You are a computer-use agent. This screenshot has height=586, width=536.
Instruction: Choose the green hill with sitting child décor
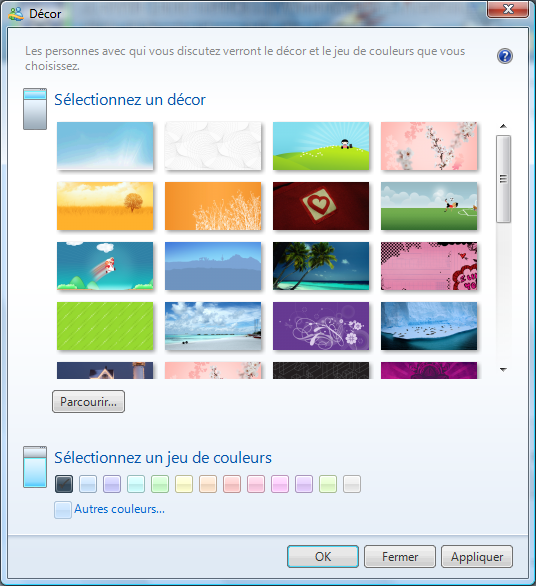pyautogui.click(x=321, y=146)
